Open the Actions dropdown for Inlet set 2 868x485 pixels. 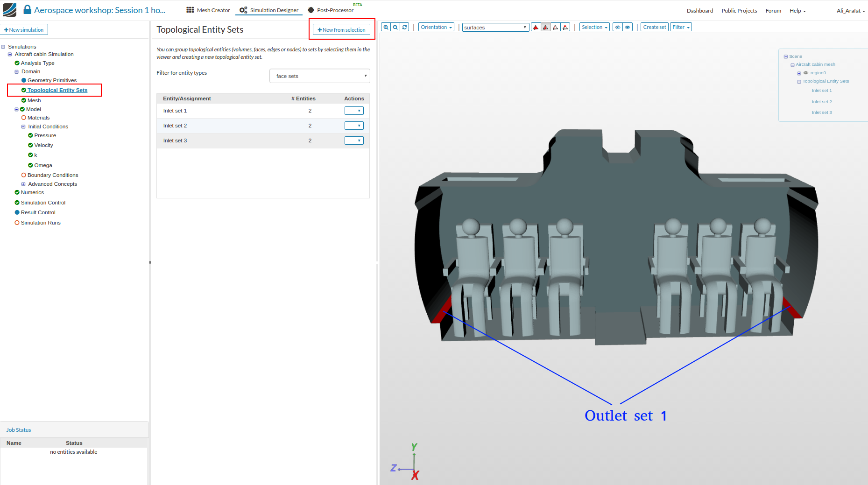(354, 126)
